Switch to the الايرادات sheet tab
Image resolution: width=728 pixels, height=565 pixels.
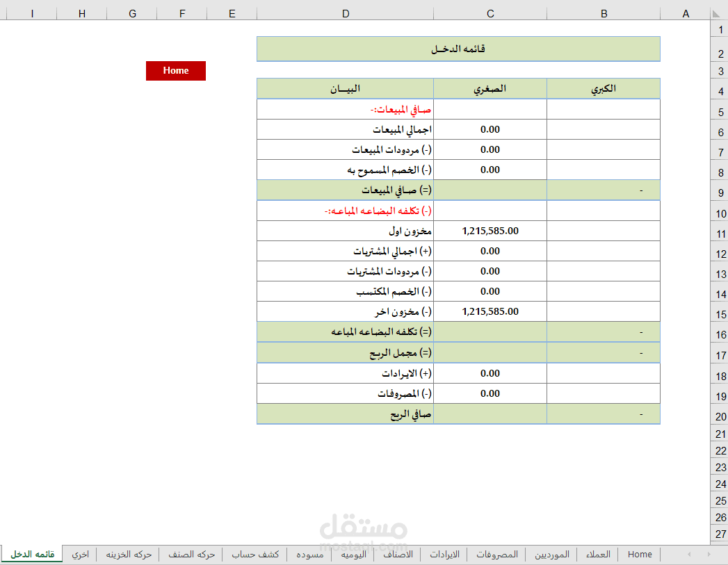pyautogui.click(x=445, y=555)
